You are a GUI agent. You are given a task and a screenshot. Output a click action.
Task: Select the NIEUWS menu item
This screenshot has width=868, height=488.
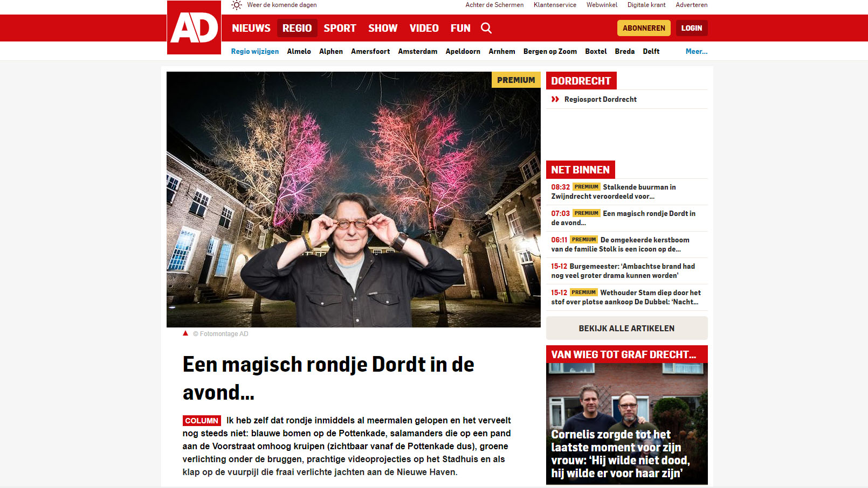251,28
